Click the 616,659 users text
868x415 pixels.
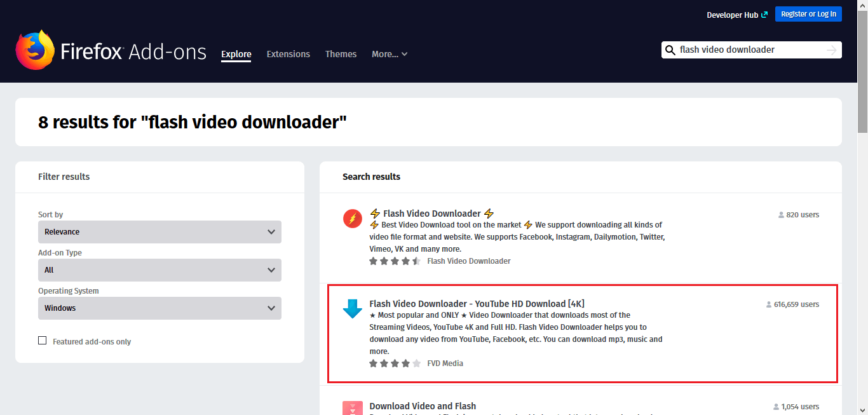click(x=797, y=304)
